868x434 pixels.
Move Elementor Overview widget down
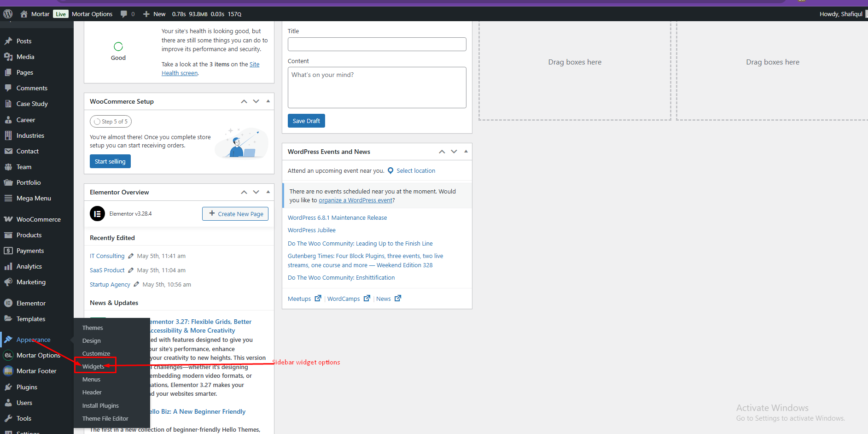[256, 192]
